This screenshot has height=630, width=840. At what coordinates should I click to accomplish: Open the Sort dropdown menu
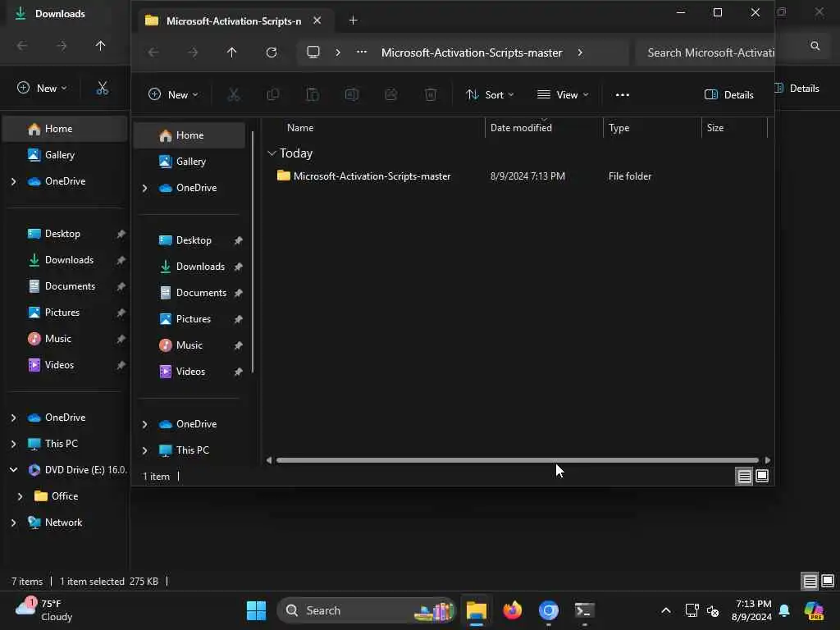[490, 95]
